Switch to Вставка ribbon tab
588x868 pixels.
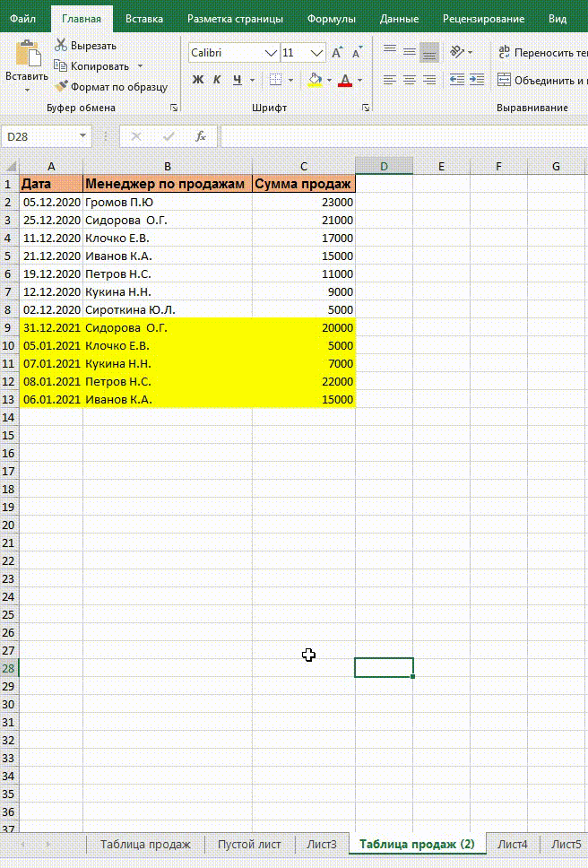coord(143,18)
